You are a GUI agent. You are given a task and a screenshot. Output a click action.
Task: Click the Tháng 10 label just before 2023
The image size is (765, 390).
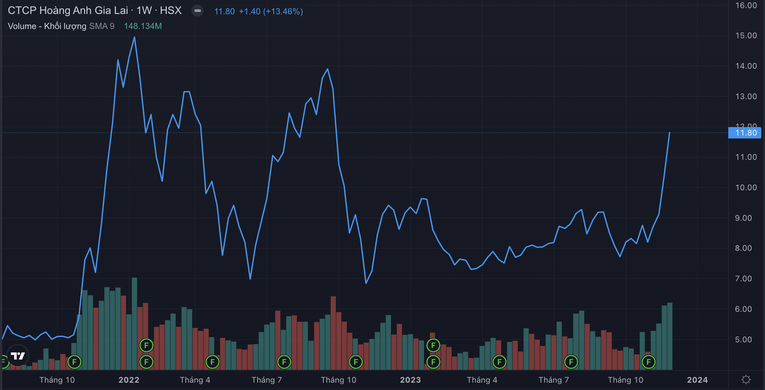point(340,379)
